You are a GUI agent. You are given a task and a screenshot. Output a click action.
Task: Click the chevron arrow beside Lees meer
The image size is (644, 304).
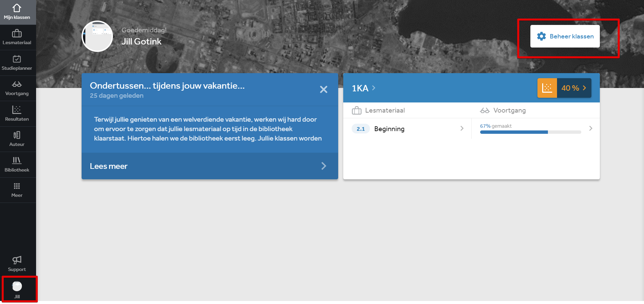(x=324, y=166)
